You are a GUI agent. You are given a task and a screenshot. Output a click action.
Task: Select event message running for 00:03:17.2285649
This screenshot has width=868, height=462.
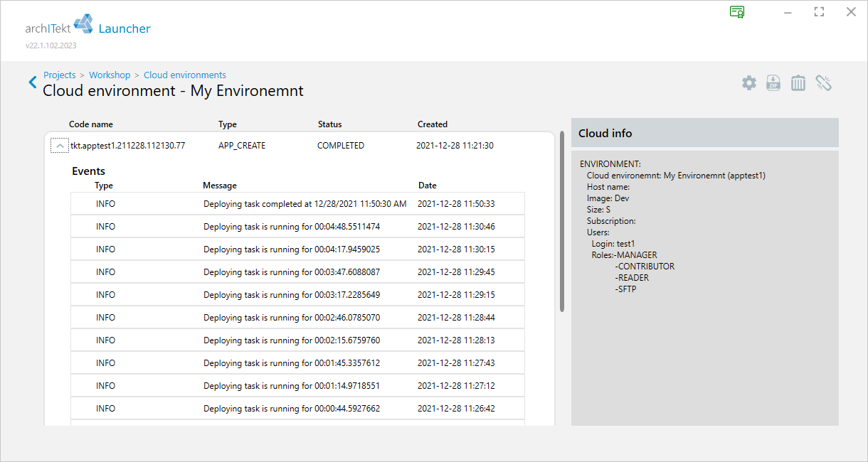coord(292,295)
